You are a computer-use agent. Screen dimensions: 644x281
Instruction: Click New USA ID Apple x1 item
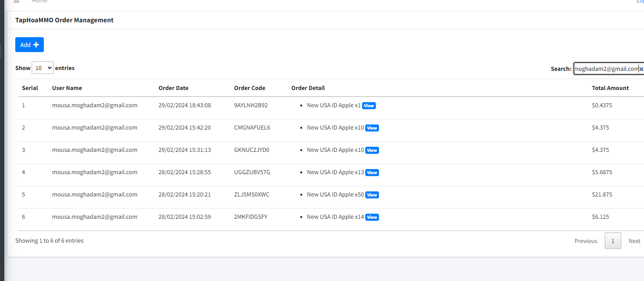click(x=334, y=105)
